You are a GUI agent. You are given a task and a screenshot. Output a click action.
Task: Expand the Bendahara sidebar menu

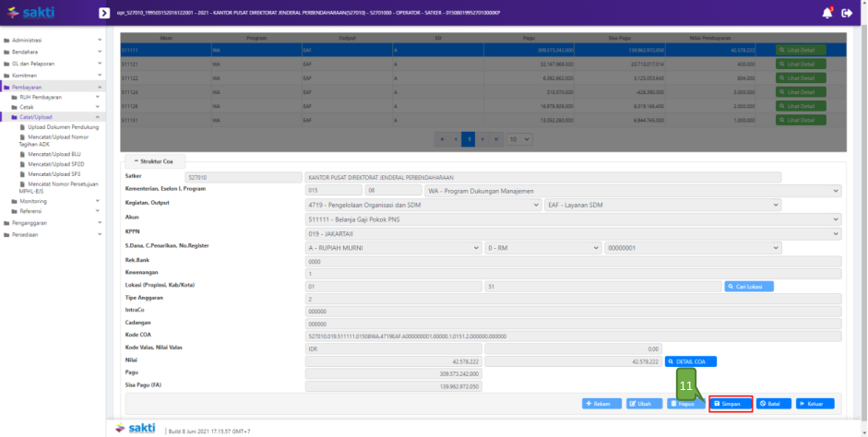click(x=53, y=52)
